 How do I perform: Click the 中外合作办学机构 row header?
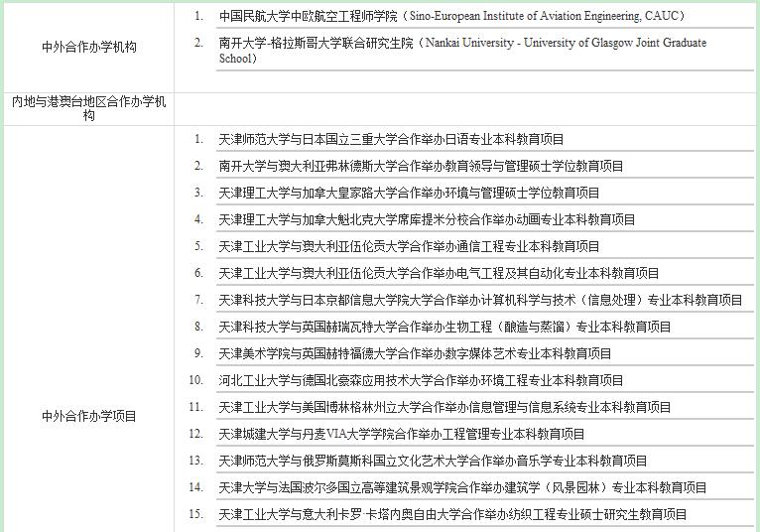(88, 48)
